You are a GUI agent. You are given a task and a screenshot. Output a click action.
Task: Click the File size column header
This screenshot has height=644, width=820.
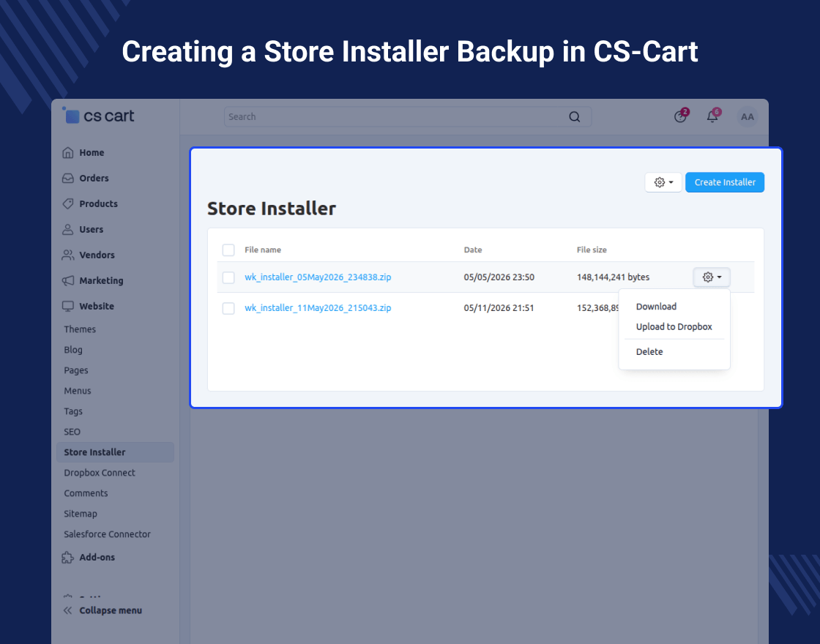coord(592,250)
